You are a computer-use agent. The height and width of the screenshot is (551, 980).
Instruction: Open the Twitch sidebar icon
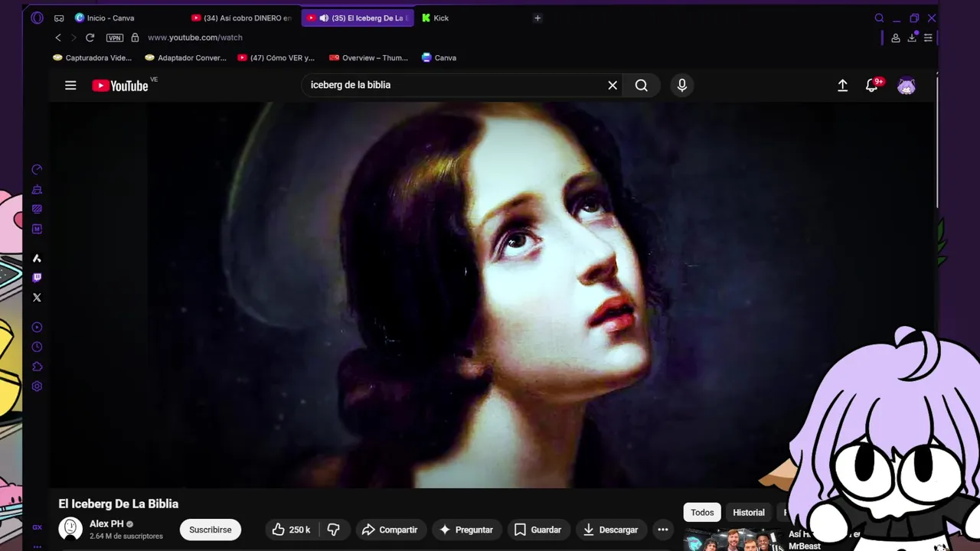coord(37,278)
